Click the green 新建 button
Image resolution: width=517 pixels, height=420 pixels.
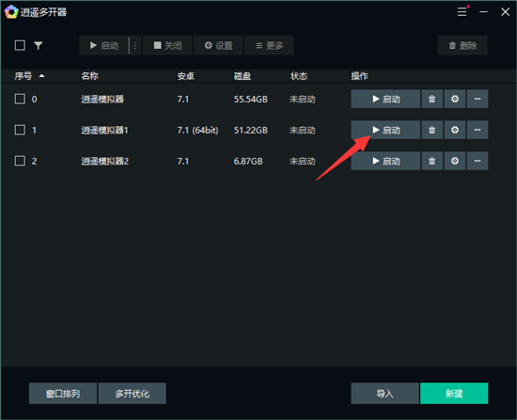click(454, 394)
